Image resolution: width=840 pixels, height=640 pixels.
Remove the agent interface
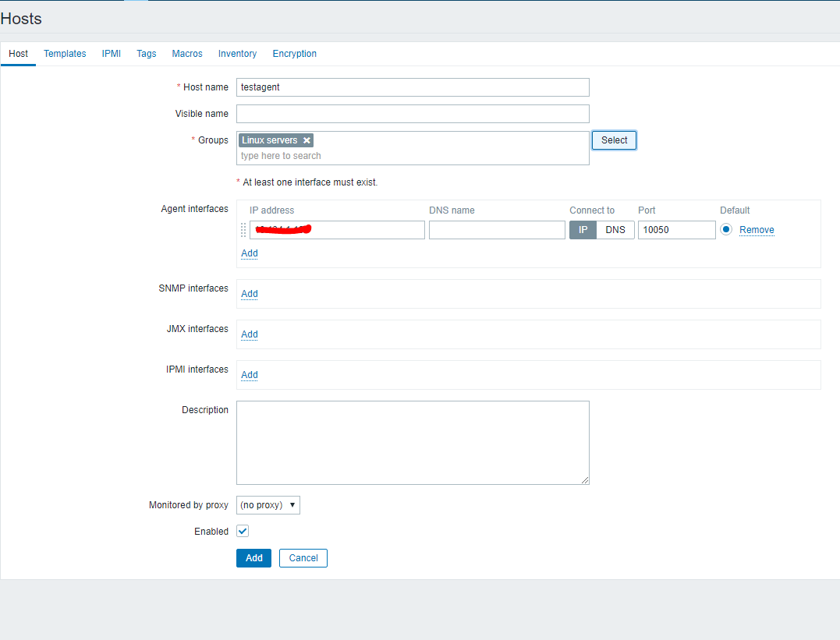pyautogui.click(x=757, y=230)
